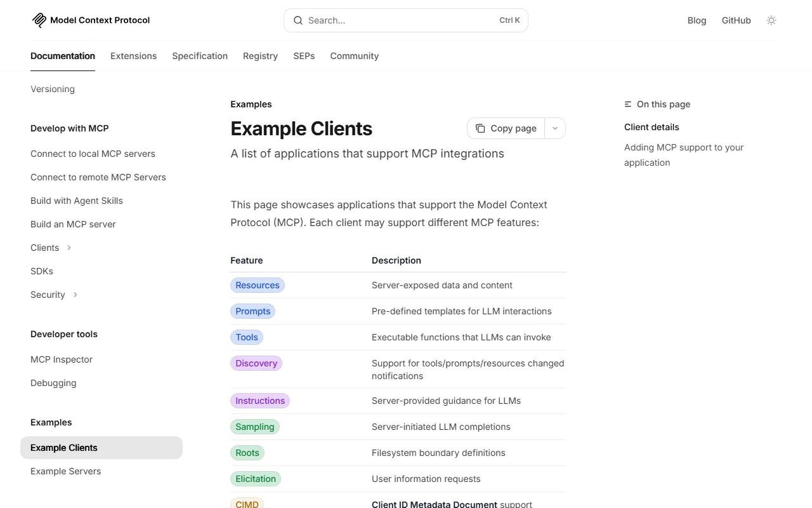The image size is (812, 508).
Task: Switch to the Specification tab
Action: pyautogui.click(x=200, y=56)
